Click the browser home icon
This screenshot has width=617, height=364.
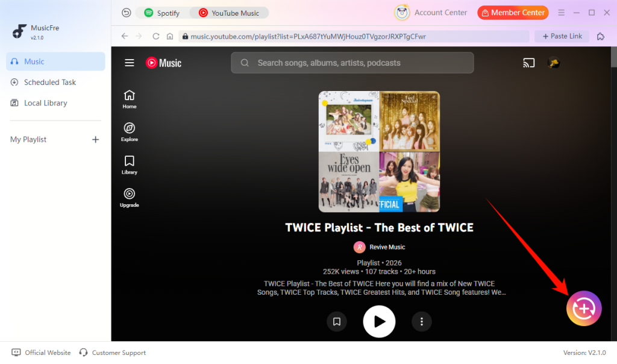(x=169, y=36)
